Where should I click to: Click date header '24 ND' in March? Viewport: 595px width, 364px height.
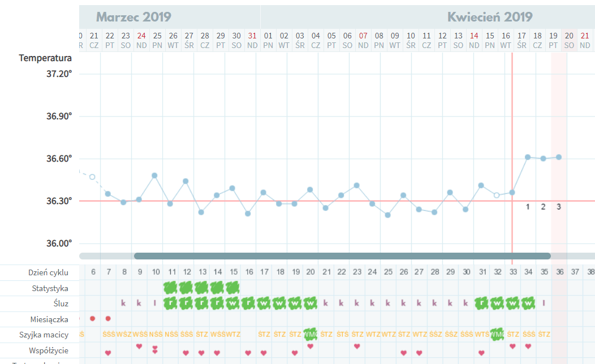(141, 40)
